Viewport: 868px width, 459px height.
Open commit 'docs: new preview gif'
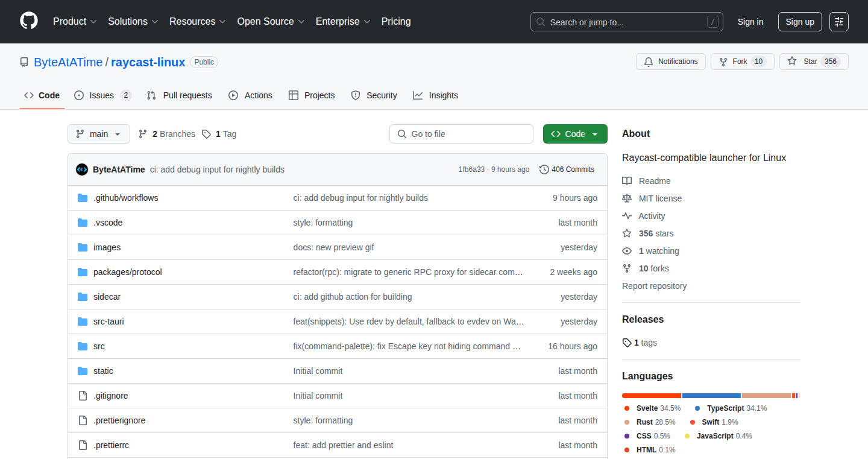click(333, 247)
